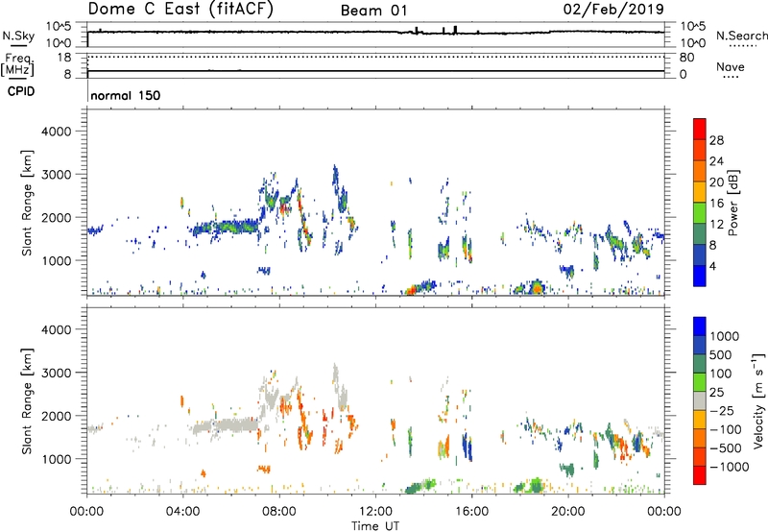This screenshot has width=768, height=532.
Task: Click the 'N.Search' legend label
Action: (x=741, y=36)
